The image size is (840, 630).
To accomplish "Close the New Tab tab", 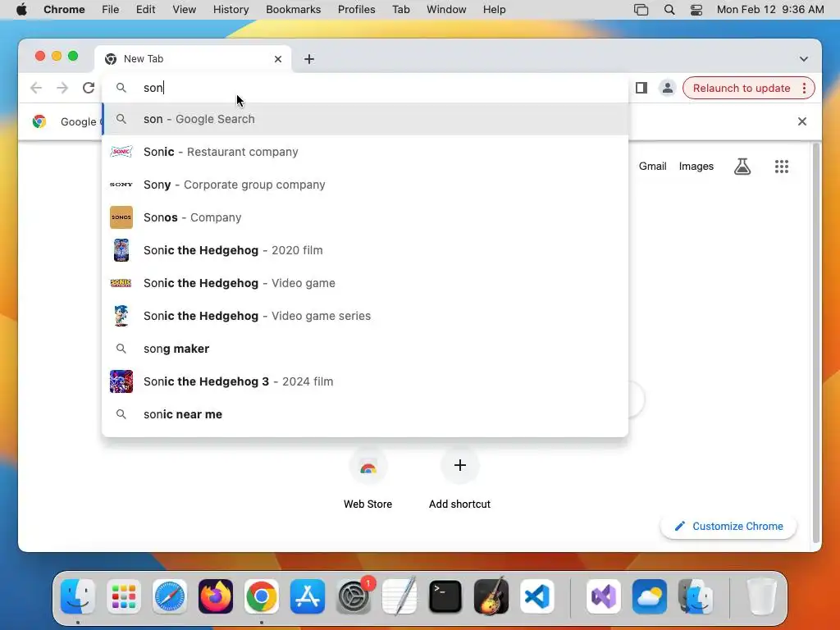I will 278,59.
